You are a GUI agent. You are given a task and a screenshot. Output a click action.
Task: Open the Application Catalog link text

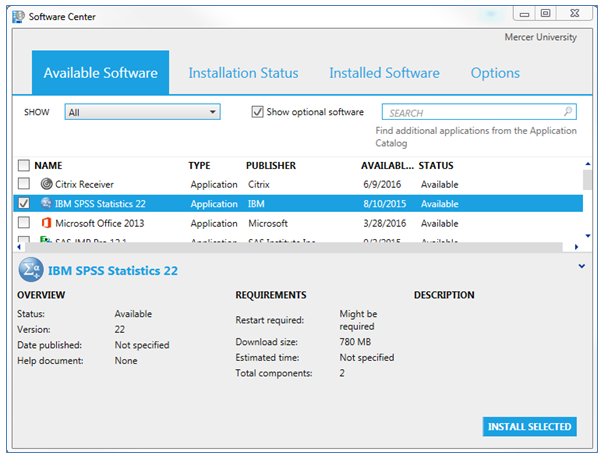click(476, 137)
